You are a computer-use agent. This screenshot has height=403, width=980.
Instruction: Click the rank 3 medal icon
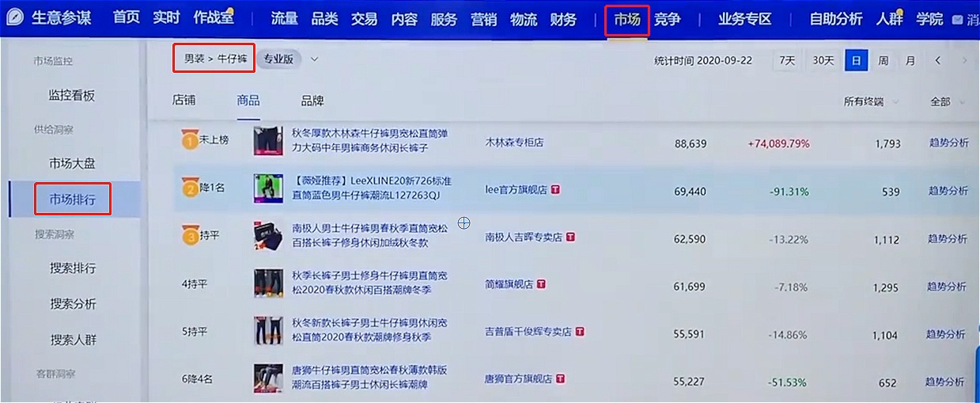pos(189,235)
